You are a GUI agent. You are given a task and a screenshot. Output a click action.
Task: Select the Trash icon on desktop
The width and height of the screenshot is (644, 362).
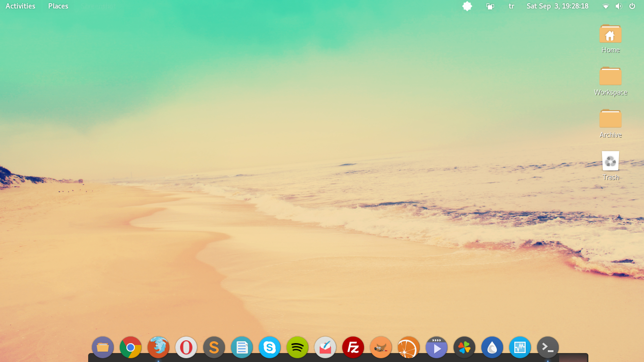coord(611,166)
